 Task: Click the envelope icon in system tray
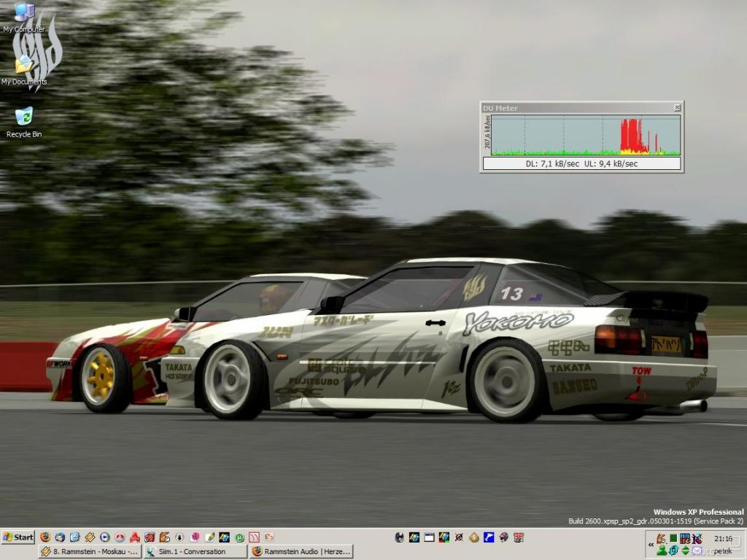click(697, 551)
